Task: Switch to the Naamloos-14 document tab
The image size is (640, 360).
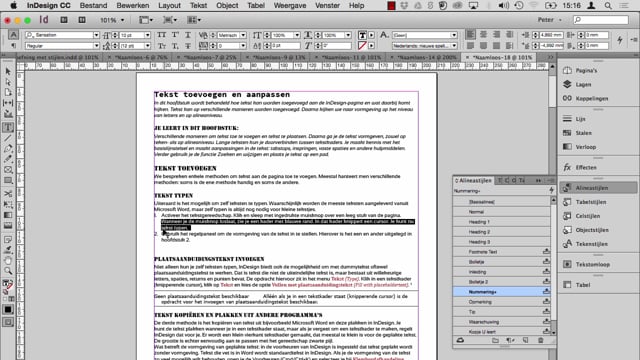Action: pos(427,58)
